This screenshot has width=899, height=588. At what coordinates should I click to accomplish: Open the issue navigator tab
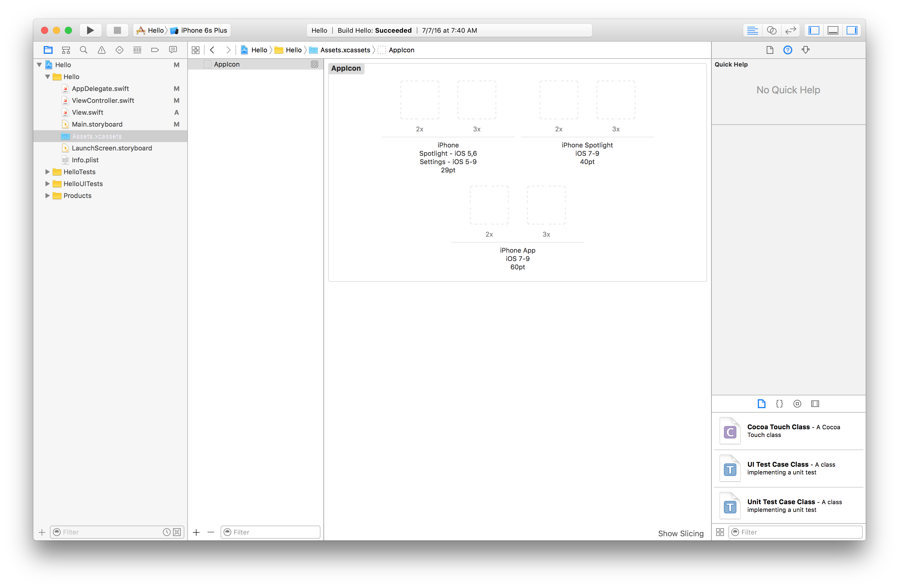[102, 50]
